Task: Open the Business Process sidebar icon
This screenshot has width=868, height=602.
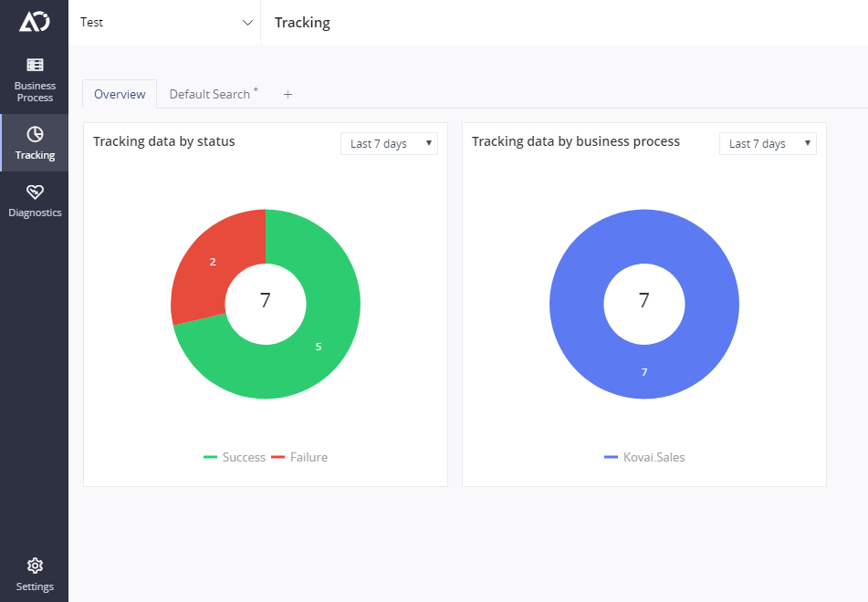Action: [35, 65]
